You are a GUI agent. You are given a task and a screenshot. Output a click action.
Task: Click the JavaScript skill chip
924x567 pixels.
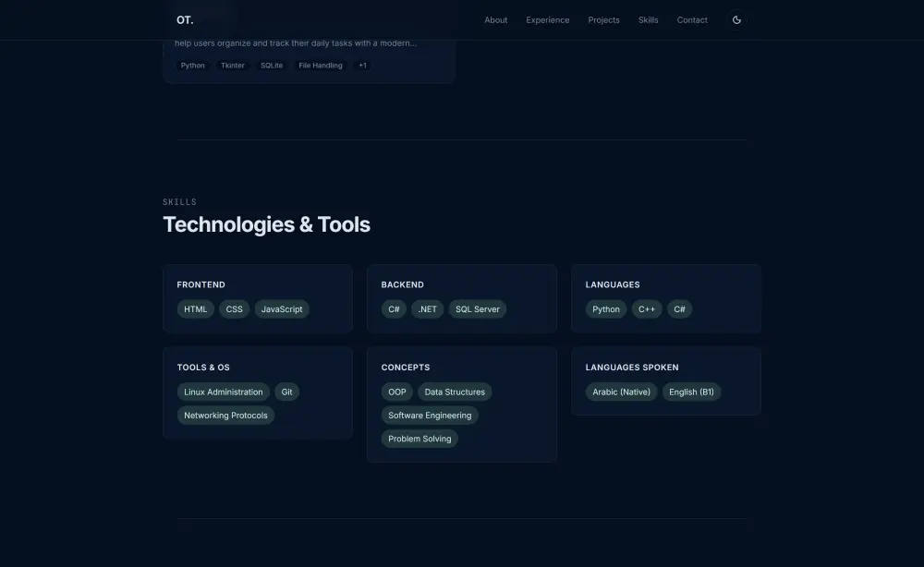tap(282, 308)
